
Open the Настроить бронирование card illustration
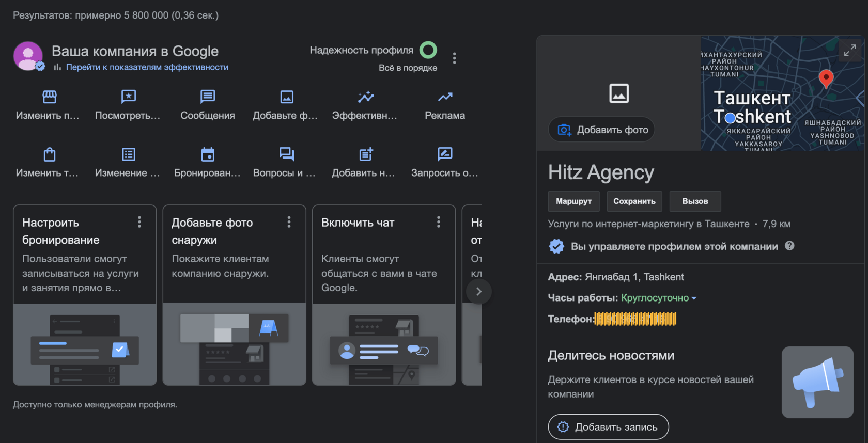pyautogui.click(x=85, y=344)
